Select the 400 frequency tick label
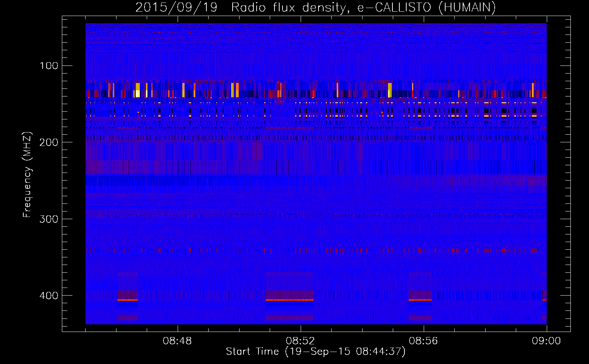 tap(49, 296)
